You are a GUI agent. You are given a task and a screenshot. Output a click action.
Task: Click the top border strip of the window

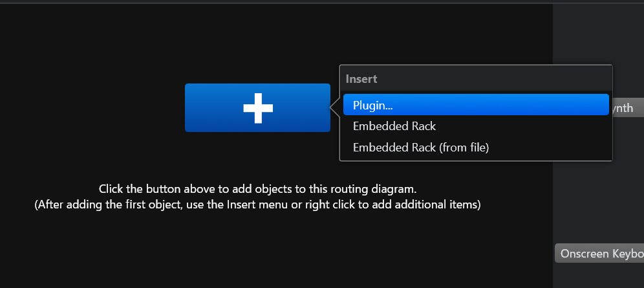point(322,2)
